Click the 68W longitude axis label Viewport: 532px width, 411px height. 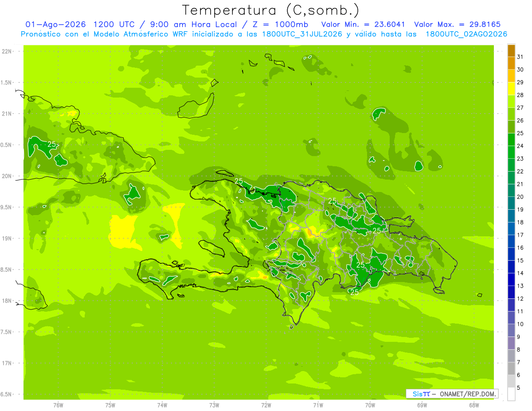pos(474,405)
